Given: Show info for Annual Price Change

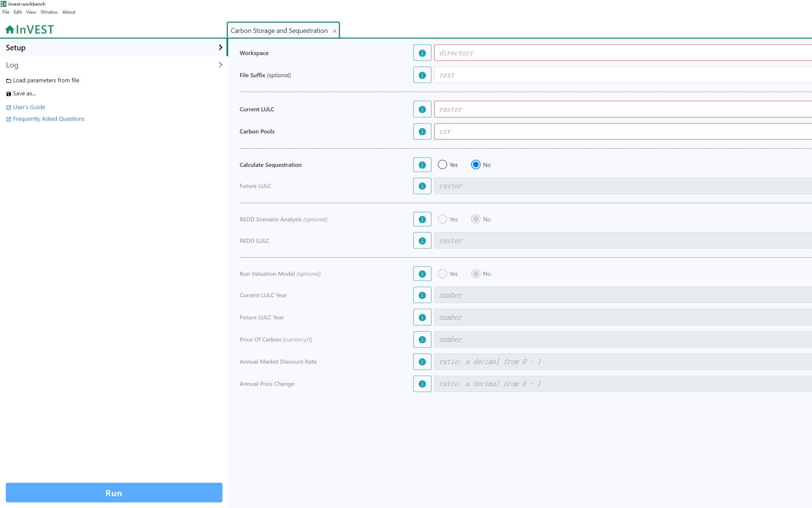Looking at the screenshot, I should point(422,384).
